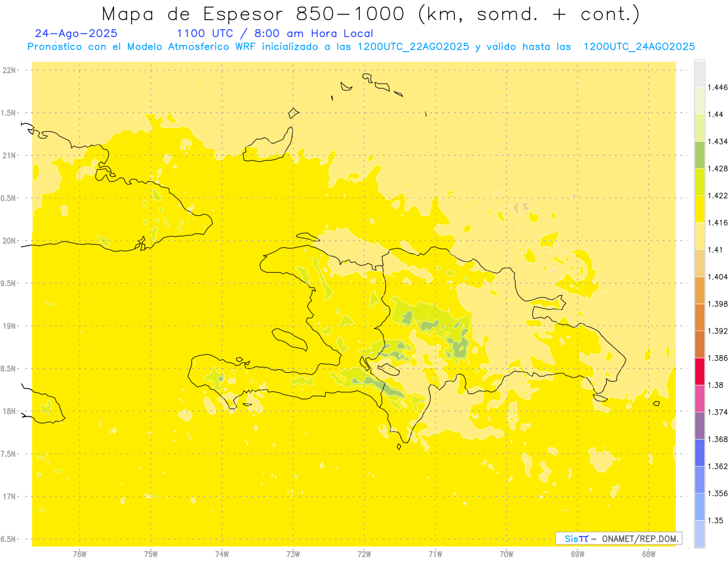This screenshot has width=728, height=562.
Task: Select the 21N latitude axis label
Action: [x=9, y=155]
